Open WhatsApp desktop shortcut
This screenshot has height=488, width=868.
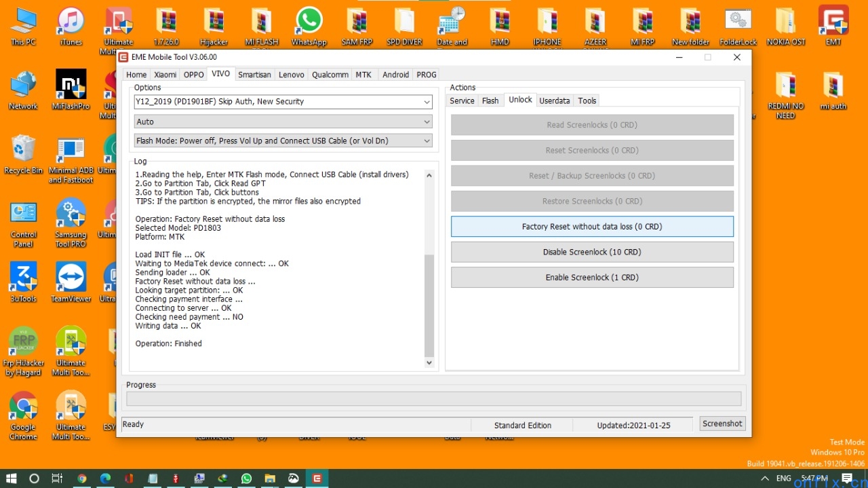309,26
